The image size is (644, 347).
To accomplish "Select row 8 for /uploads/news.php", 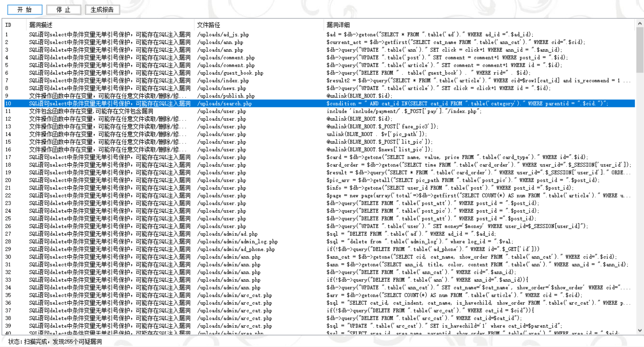I will click(x=221, y=88).
